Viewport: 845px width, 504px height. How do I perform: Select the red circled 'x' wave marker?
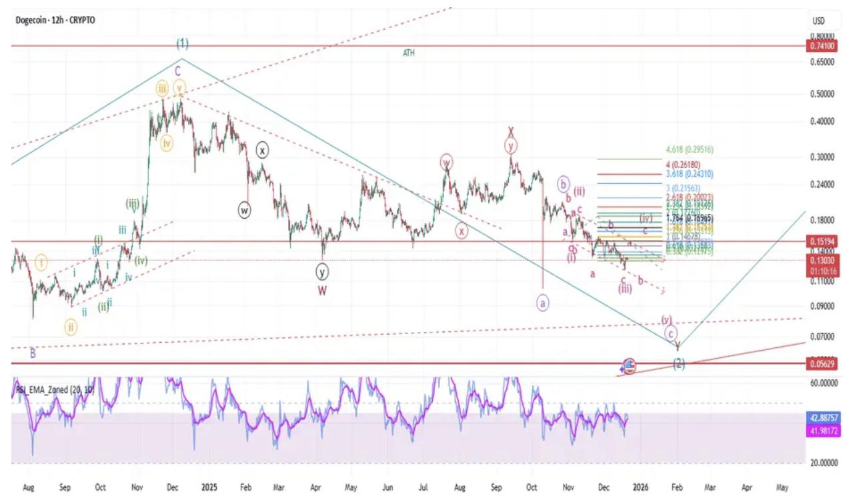(462, 231)
